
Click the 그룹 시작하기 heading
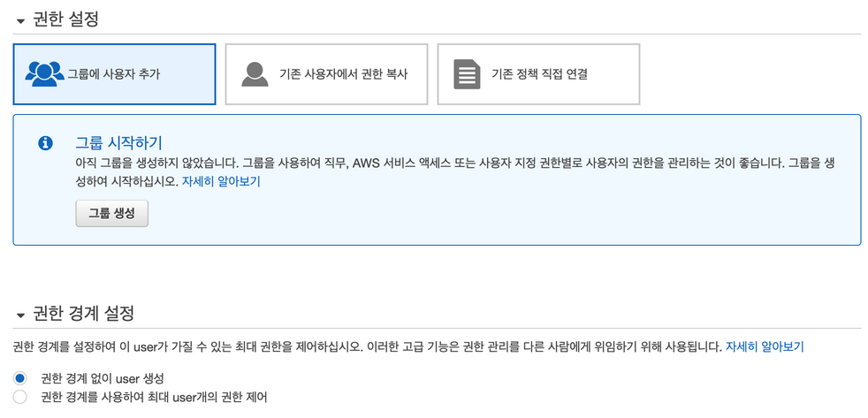click(x=118, y=142)
